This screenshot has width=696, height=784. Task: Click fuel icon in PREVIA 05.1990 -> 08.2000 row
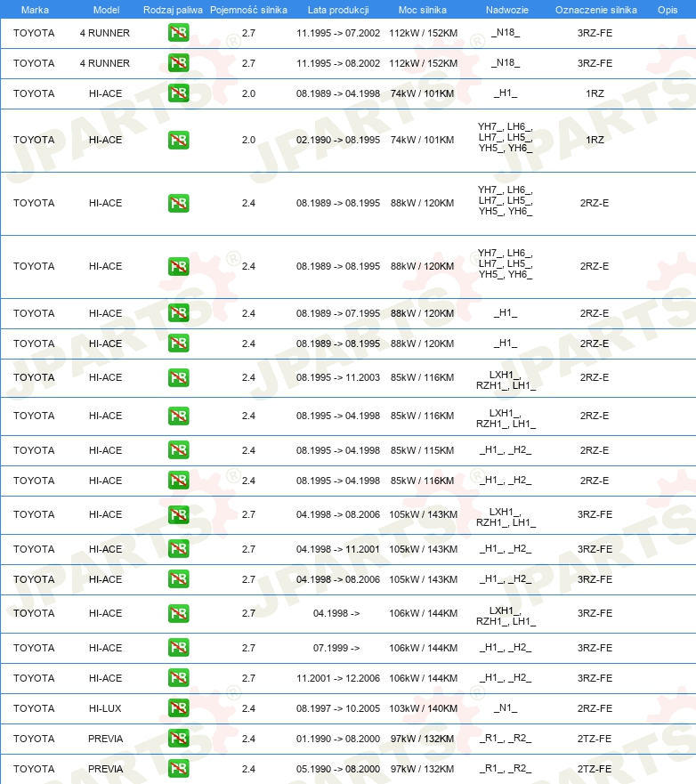179,769
